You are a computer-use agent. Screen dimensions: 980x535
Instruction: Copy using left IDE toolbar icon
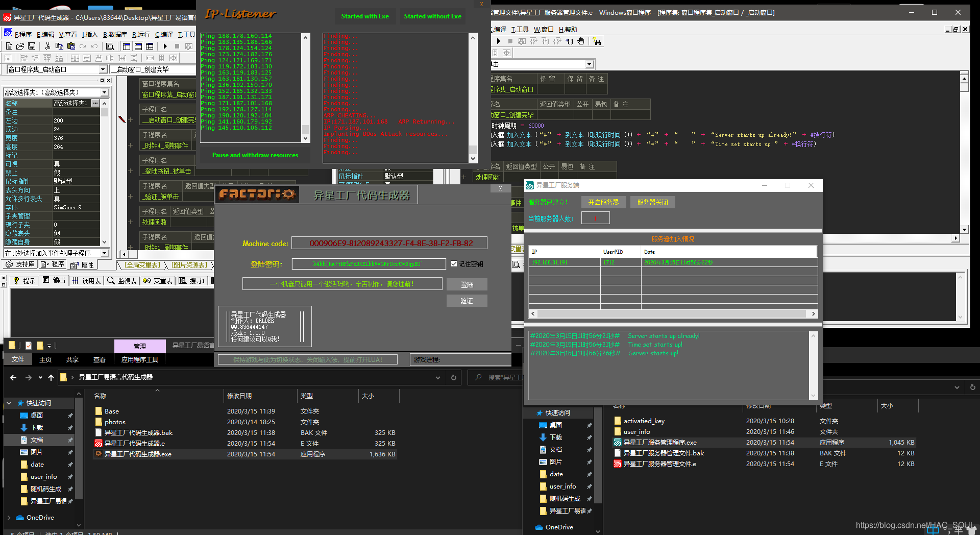point(59,46)
